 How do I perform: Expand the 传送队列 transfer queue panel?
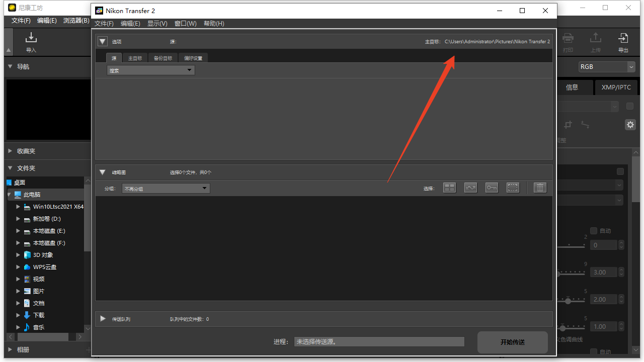(x=103, y=319)
